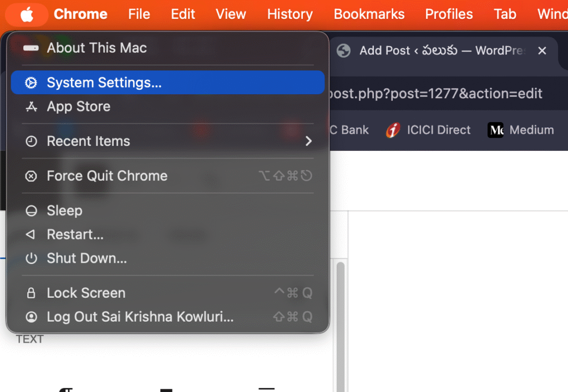Screen dimensions: 568x392
Task: Open the Medium bookmark
Action: [x=521, y=130]
